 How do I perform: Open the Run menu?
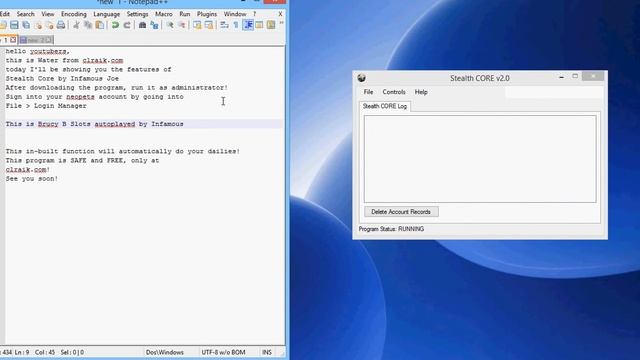(185, 14)
